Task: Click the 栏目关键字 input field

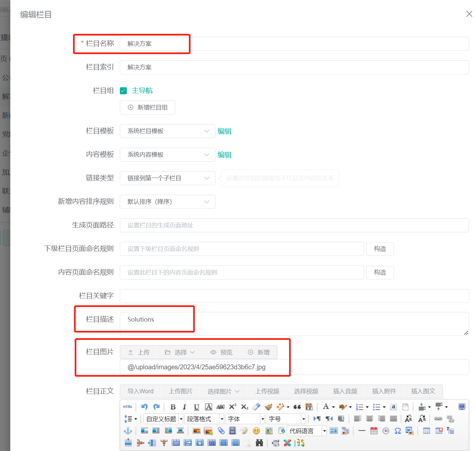Action: tap(293, 296)
